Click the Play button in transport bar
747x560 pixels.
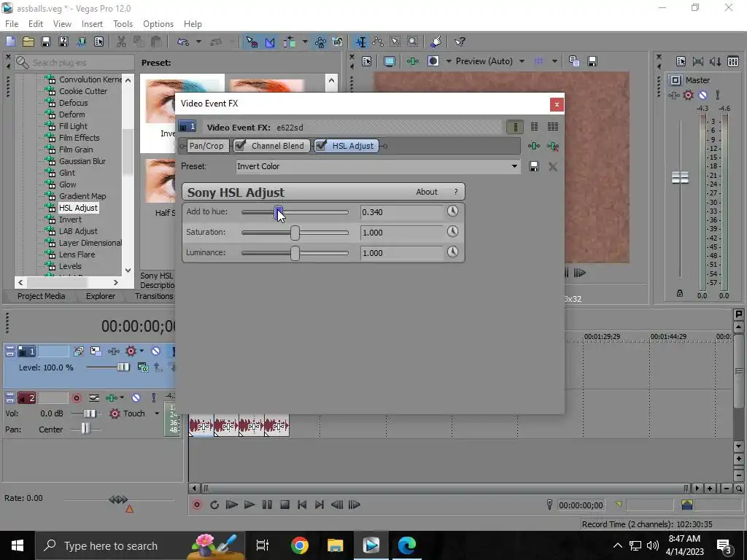point(249,505)
